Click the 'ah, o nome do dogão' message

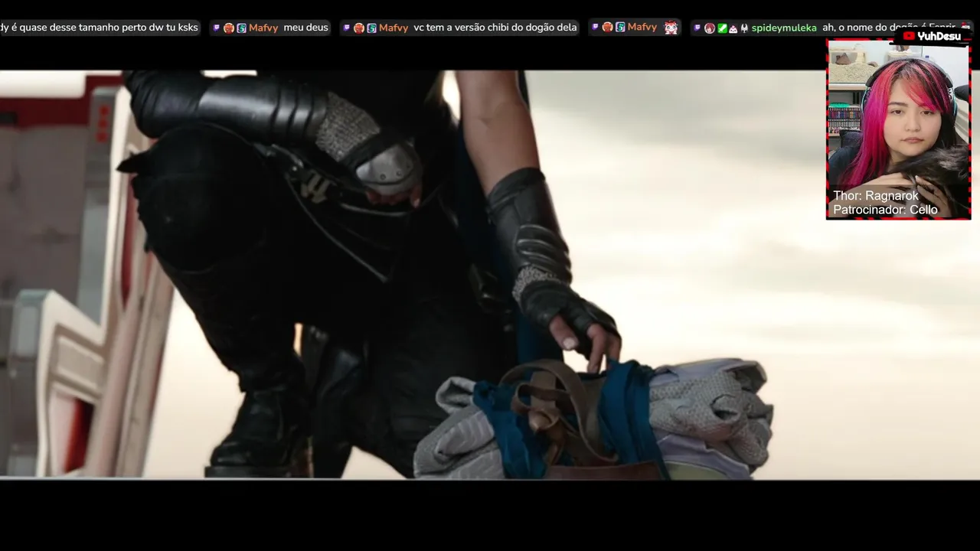pos(889,28)
